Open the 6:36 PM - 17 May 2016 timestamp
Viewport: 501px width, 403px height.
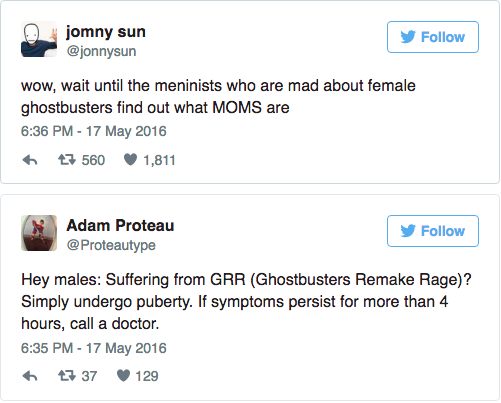[94, 131]
